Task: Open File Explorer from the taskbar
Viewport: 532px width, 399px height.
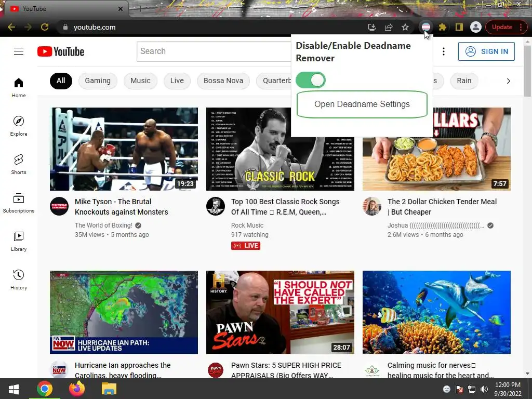Action: coord(109,389)
